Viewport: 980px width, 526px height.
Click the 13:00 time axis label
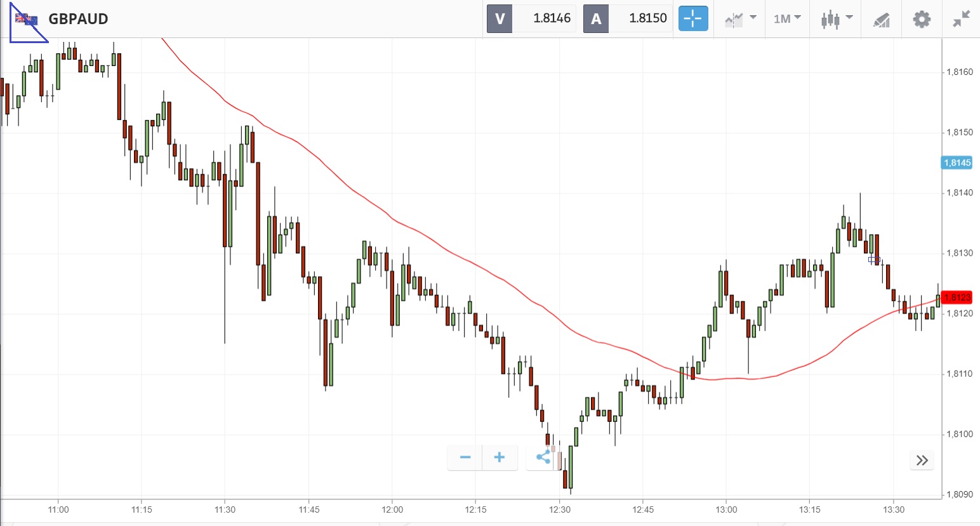(726, 510)
